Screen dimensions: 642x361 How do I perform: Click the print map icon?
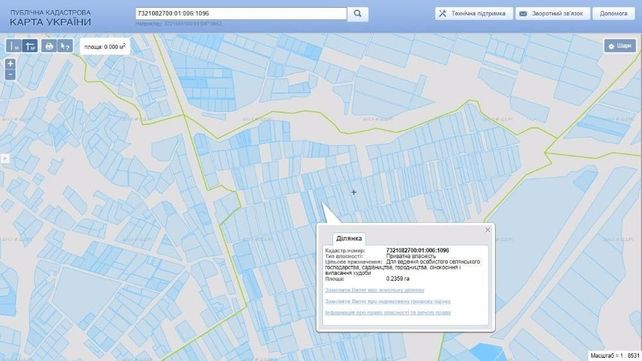(49, 46)
